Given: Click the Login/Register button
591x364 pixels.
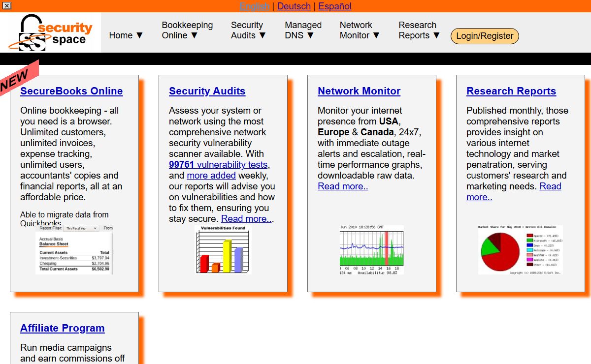Looking at the screenshot, I should click(485, 36).
